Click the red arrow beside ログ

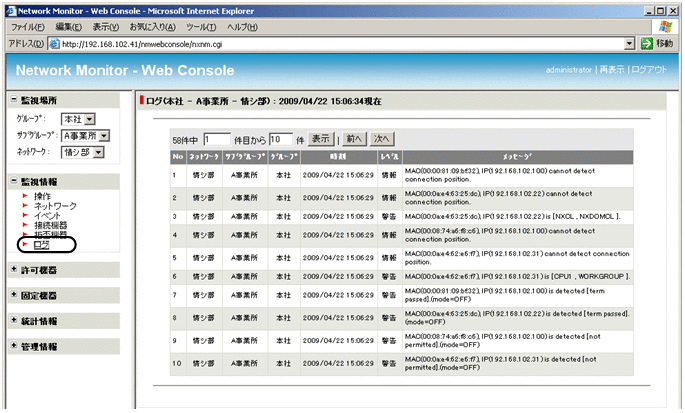[x=24, y=244]
